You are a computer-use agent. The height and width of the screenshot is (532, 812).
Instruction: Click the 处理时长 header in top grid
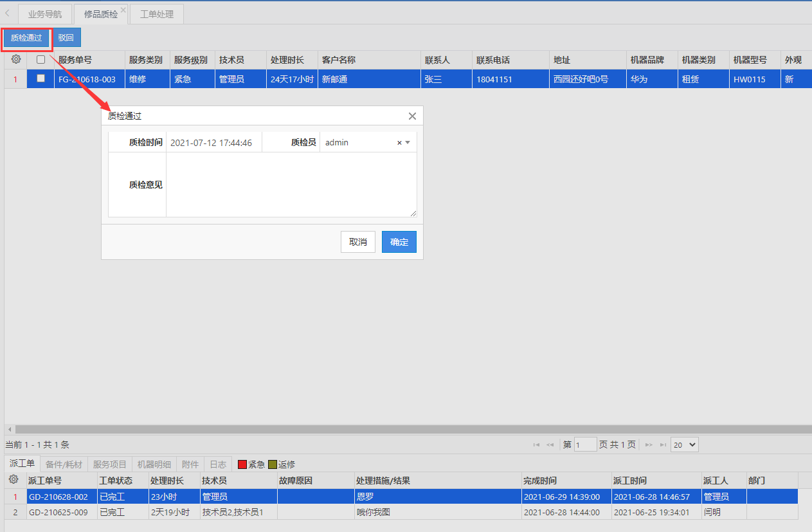(292, 60)
